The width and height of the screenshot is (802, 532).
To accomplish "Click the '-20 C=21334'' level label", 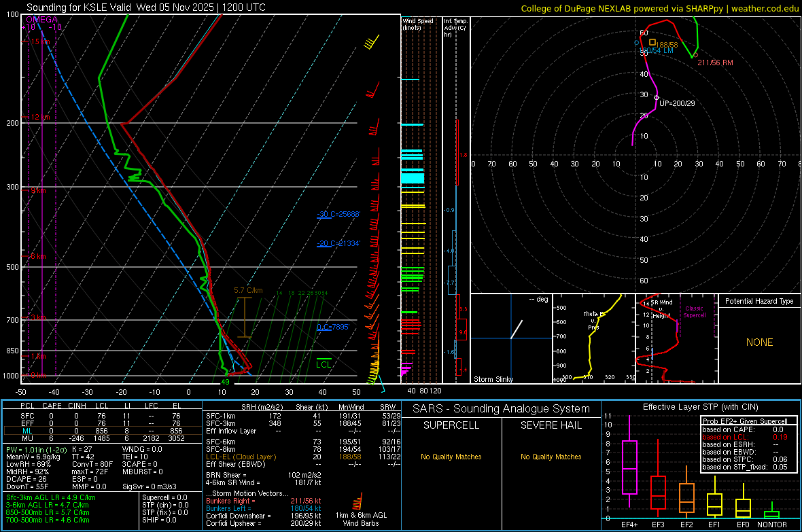I will pos(338,243).
